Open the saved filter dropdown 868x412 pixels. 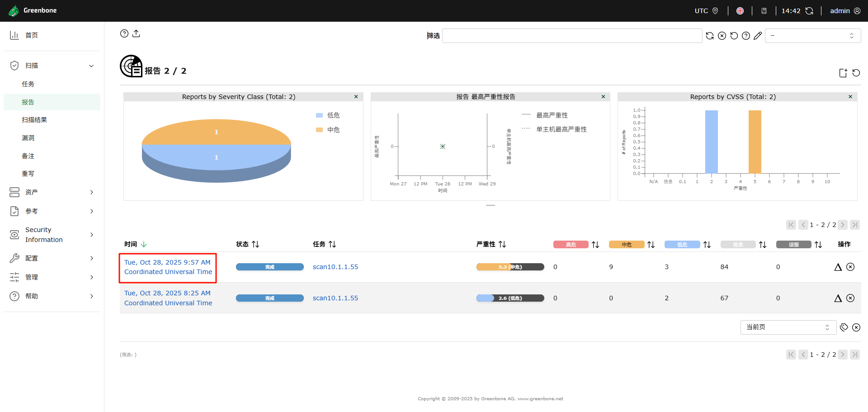(813, 36)
